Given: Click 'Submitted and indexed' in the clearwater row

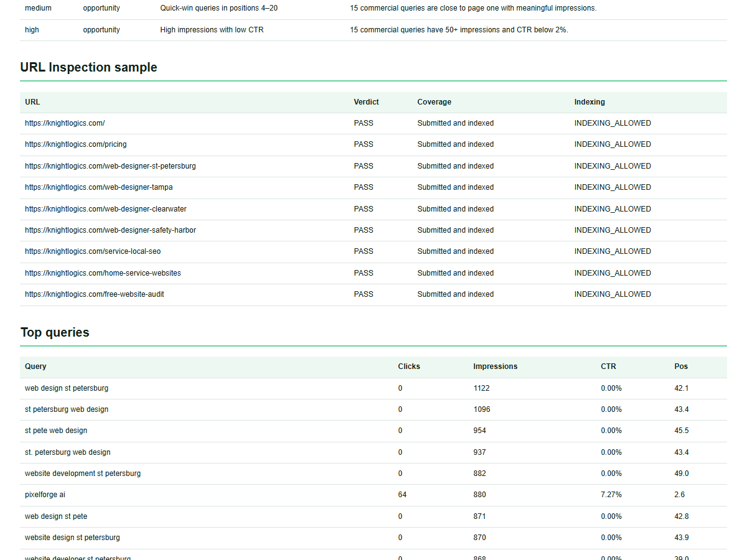Looking at the screenshot, I should (x=456, y=209).
